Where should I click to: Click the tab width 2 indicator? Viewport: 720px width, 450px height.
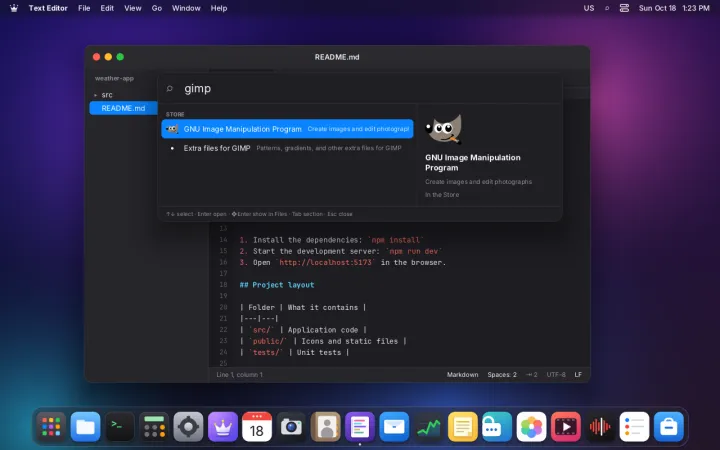point(531,375)
